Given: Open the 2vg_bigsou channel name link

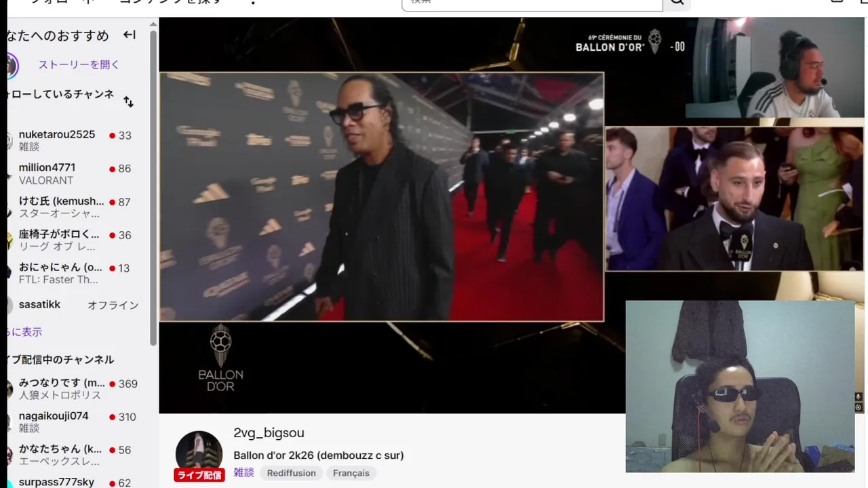Looking at the screenshot, I should pos(269,433).
